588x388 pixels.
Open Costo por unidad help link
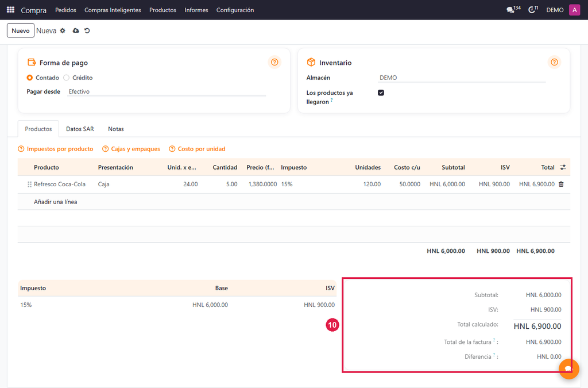[198, 149]
